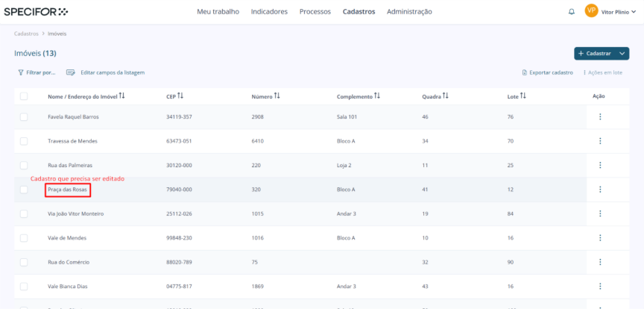Image resolution: width=644 pixels, height=309 pixels.
Task: Check the Favela Raquel Barros row
Action: point(24,117)
